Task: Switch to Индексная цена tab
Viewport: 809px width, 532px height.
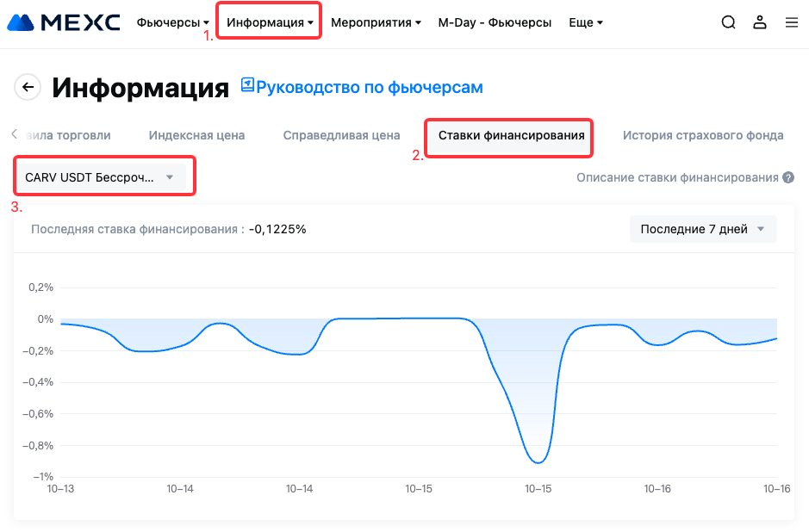Action: click(196, 135)
